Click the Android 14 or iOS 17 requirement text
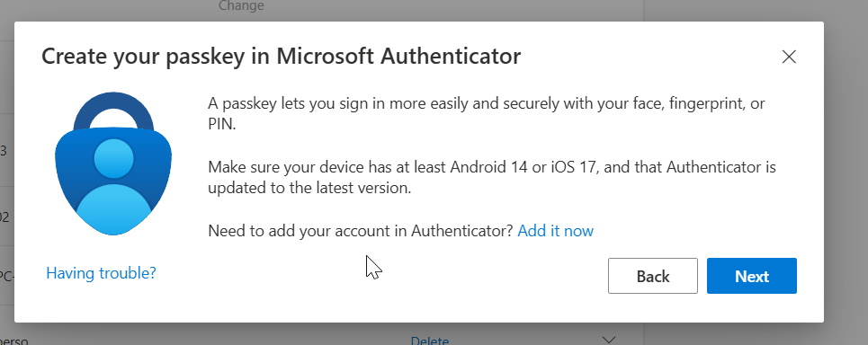This screenshot has width=868, height=345. pyautogui.click(x=492, y=178)
